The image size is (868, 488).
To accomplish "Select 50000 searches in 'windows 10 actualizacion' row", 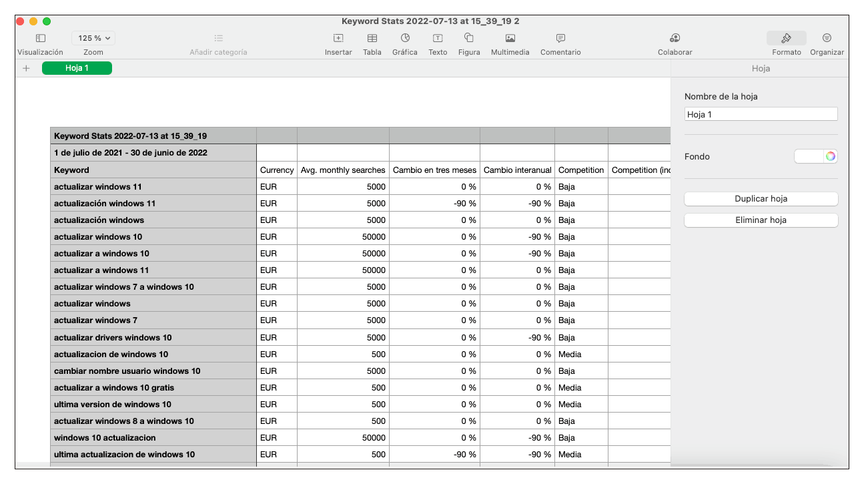I will (343, 438).
